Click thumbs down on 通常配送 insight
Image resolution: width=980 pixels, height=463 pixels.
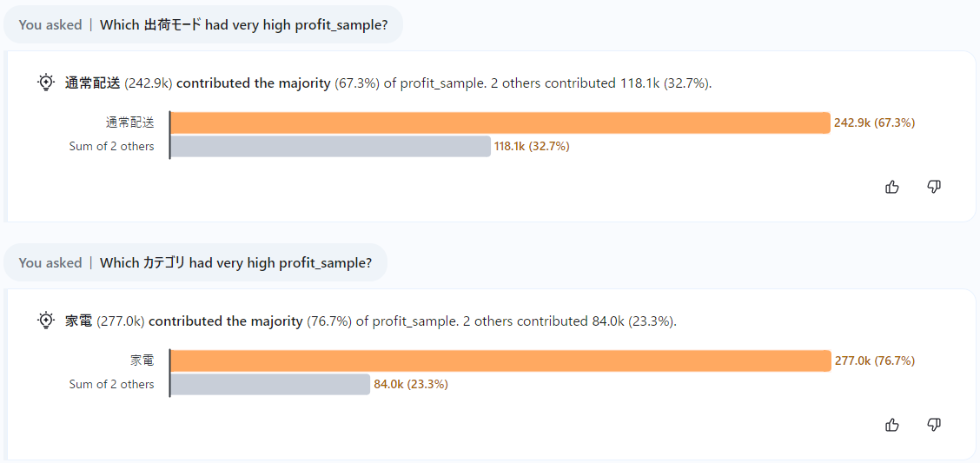(x=934, y=187)
